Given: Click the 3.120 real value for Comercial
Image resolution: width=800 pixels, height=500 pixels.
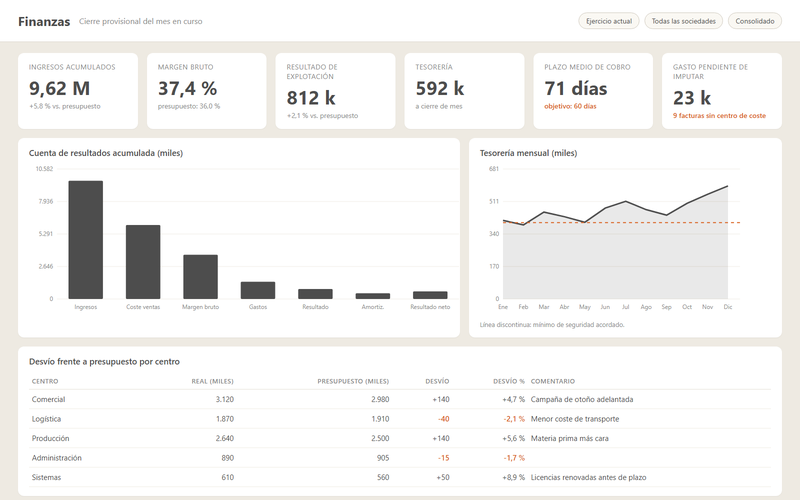Looking at the screenshot, I should pyautogui.click(x=224, y=399).
